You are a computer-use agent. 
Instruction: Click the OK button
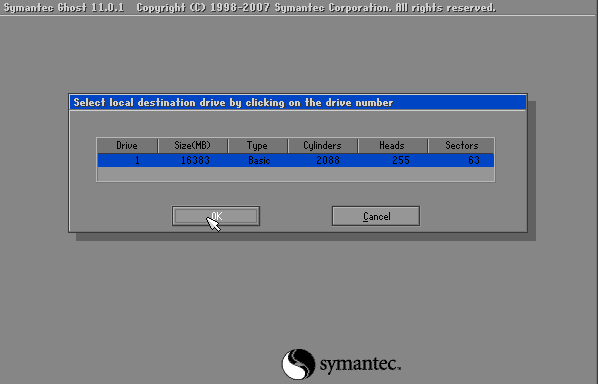click(x=216, y=216)
